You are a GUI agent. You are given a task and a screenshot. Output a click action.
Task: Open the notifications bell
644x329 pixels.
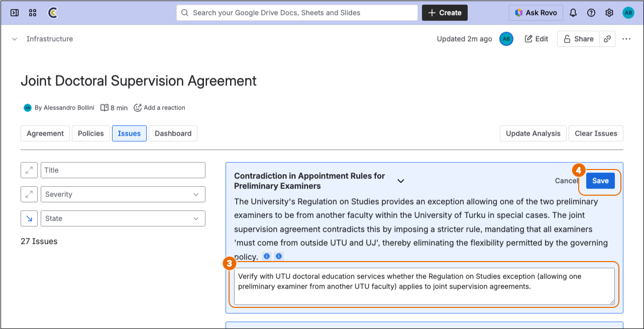573,13
